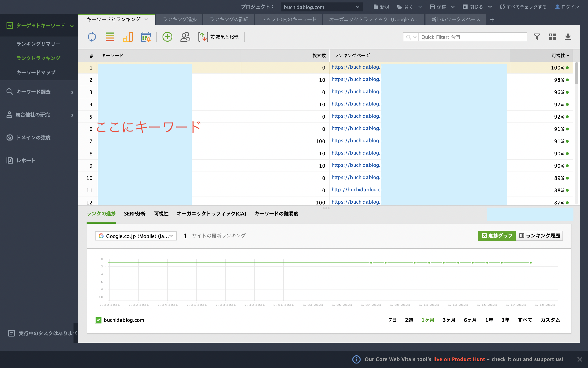Click the compare with previous results icon
Screen dimensions: 588x368
tap(203, 37)
